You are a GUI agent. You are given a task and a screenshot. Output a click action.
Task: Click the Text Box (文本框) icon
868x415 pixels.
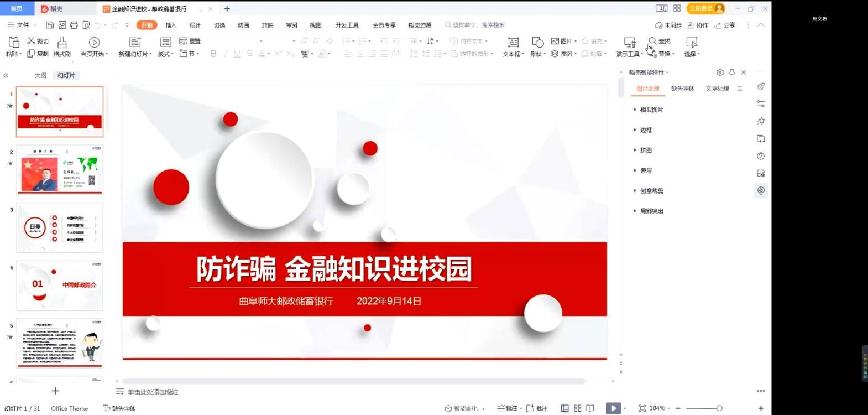pos(513,43)
